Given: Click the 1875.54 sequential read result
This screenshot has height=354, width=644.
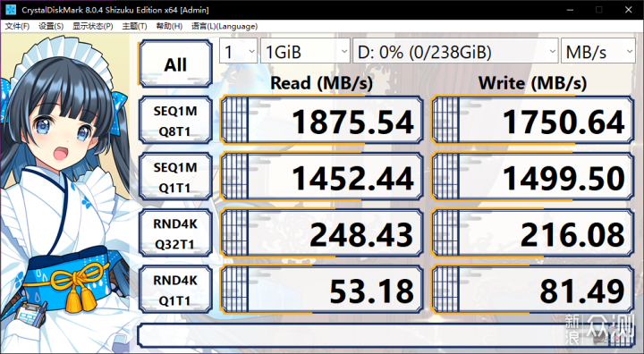Looking at the screenshot, I should click(x=322, y=121).
